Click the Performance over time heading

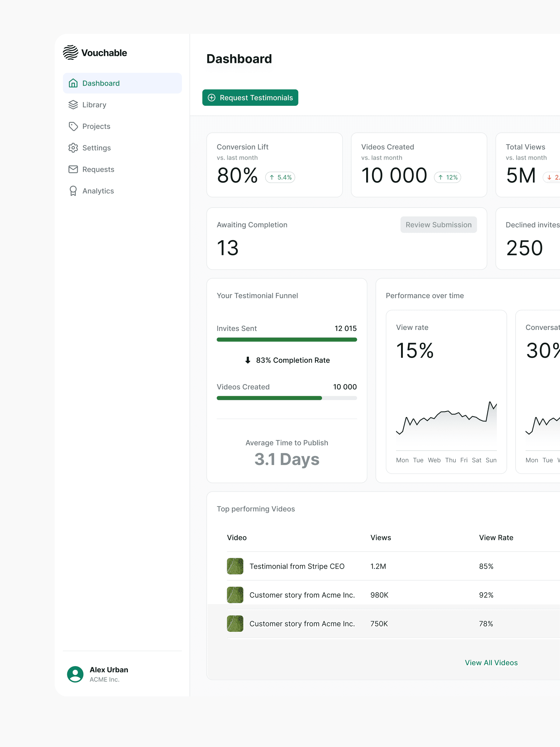click(425, 295)
